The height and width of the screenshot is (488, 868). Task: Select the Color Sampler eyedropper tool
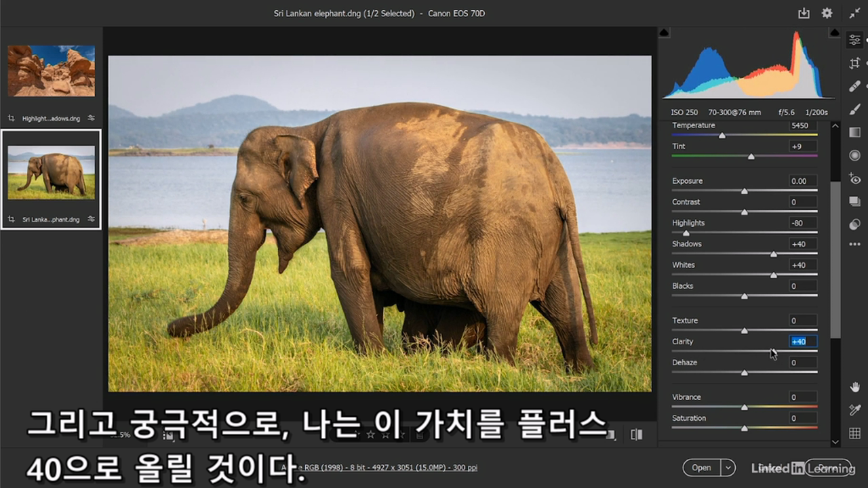[x=854, y=410]
